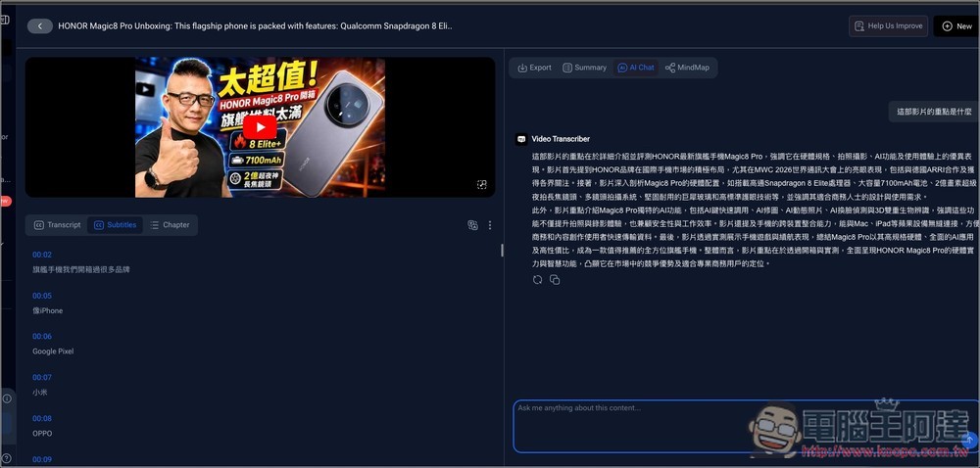The image size is (980, 468).
Task: Click the Video Transcriber avatar icon
Action: pyautogui.click(x=521, y=139)
